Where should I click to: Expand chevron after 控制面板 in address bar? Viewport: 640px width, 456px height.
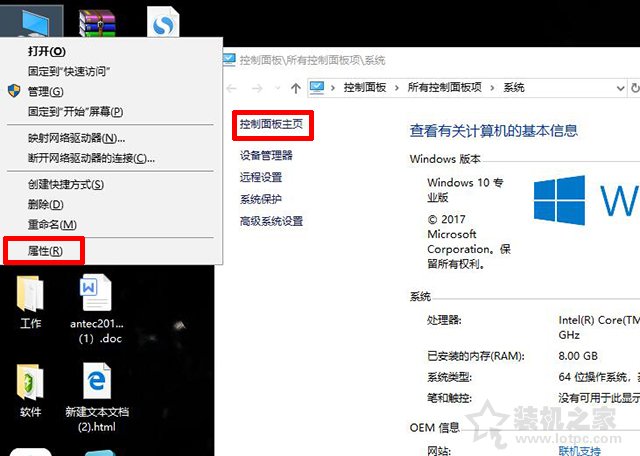398,88
